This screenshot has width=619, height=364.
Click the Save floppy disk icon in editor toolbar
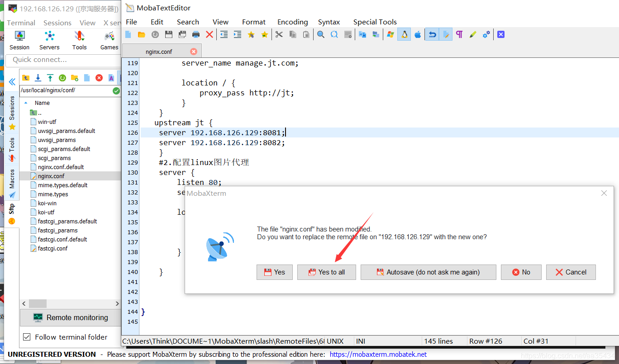(x=169, y=34)
